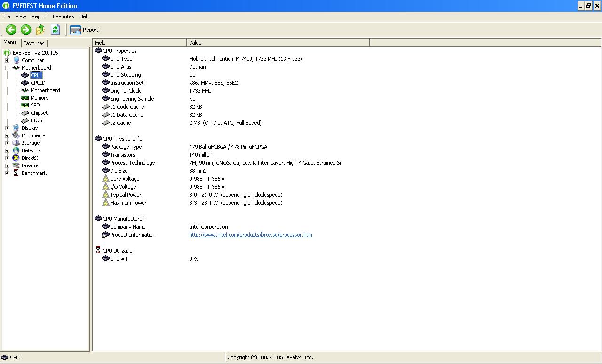Expand the Network tree node
This screenshot has height=364, width=602.
[x=7, y=150]
